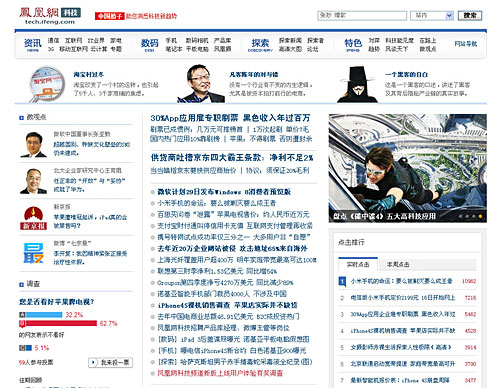Viewport: 500px width, 388px height.
Task: Click the square icon beside 调查 heading
Action: [21, 284]
